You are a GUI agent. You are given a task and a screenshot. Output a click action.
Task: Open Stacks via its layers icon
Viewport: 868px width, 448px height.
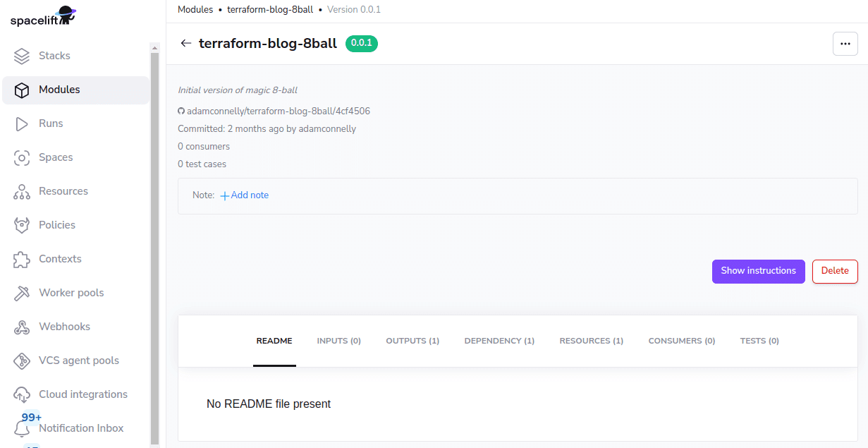click(22, 56)
